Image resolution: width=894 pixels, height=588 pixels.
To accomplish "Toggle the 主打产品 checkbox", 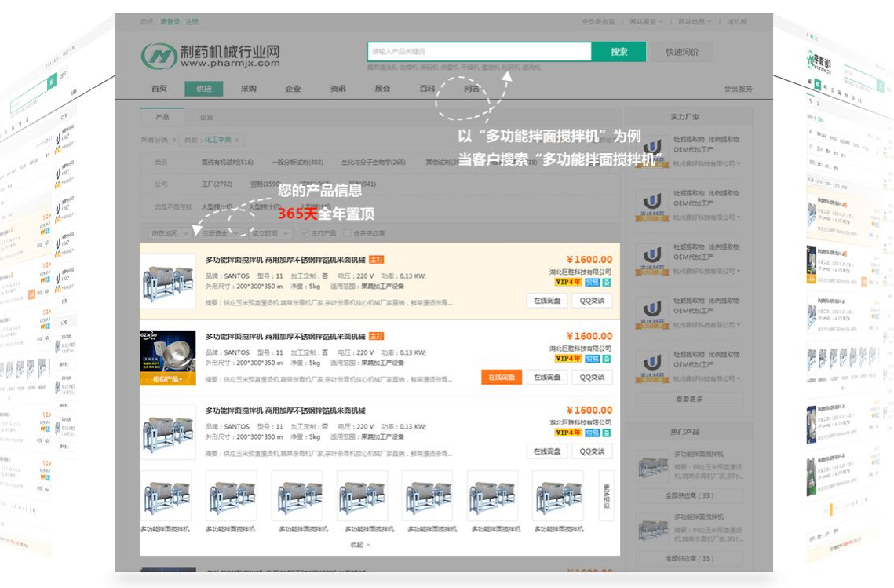I will coord(305,233).
